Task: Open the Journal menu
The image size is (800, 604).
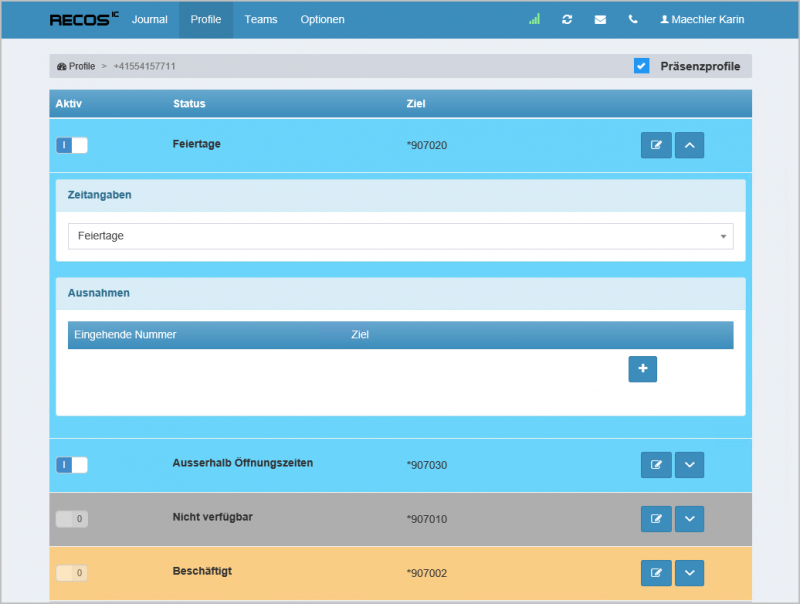Action: click(149, 19)
